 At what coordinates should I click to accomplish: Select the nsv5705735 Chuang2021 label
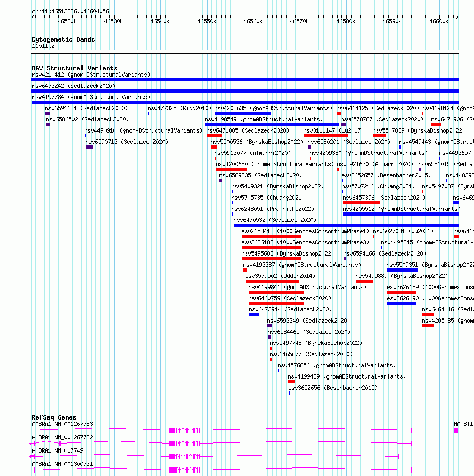268,198
